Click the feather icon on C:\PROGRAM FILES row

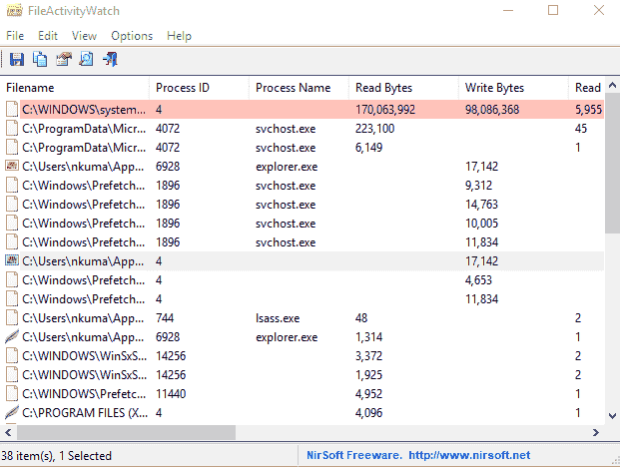coord(12,412)
